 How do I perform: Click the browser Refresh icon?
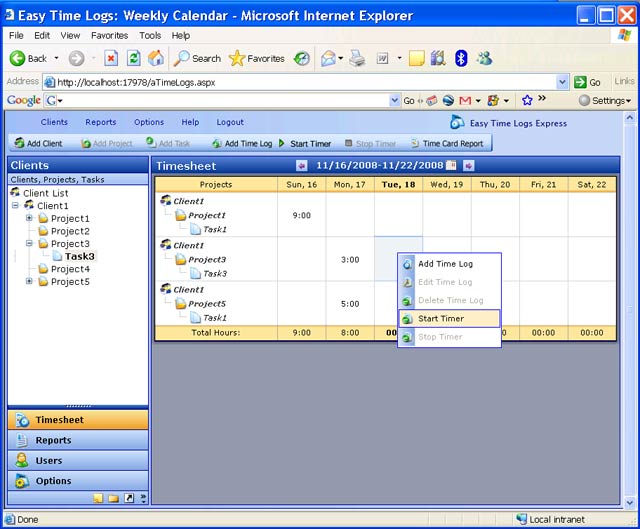tap(133, 58)
